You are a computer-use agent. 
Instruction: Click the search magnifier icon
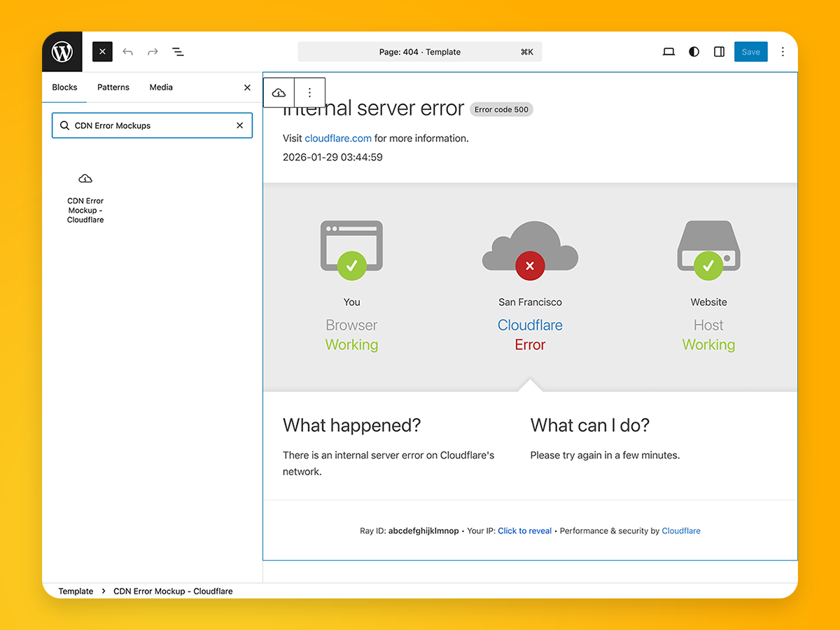coord(64,126)
